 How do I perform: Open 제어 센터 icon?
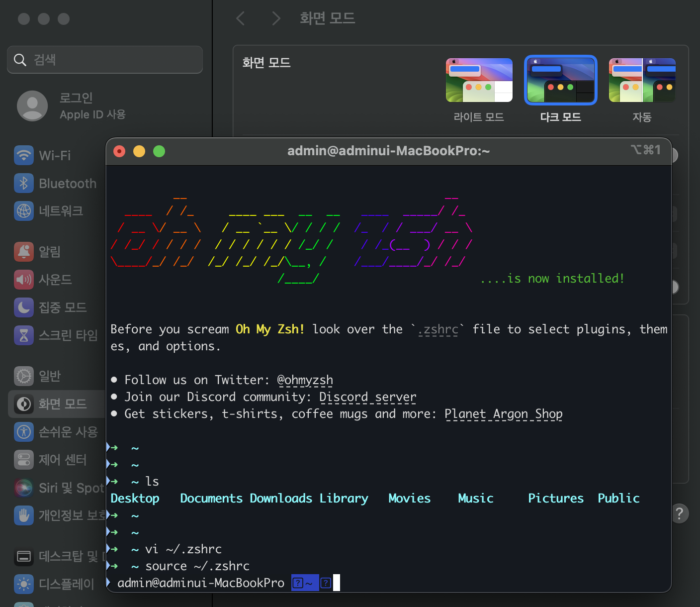[24, 460]
